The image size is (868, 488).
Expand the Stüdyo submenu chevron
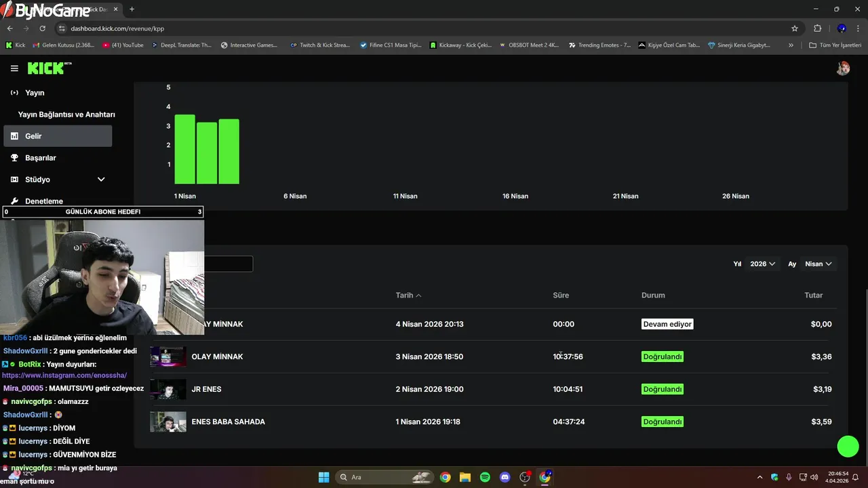coord(101,180)
